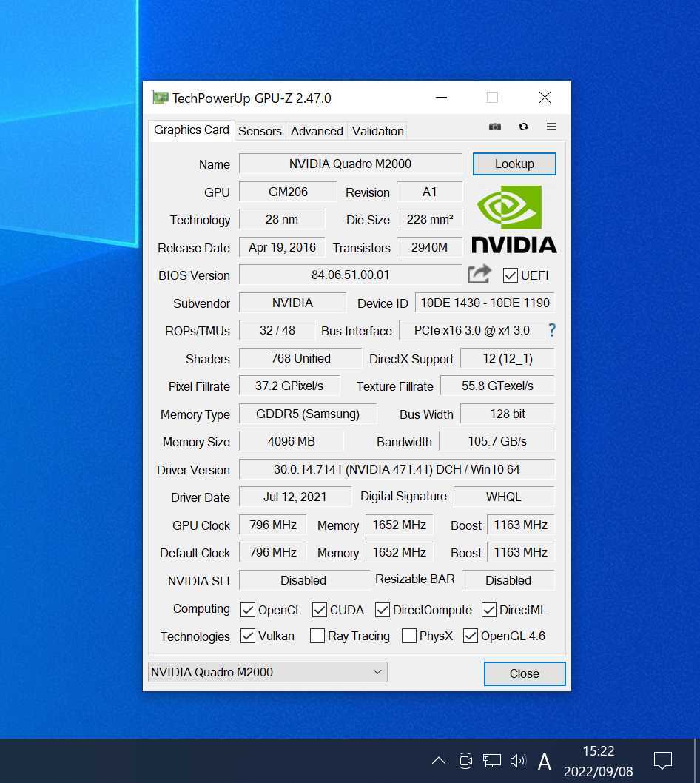Screen dimensions: 700x783
Task: Expand the NVIDIA Quadro M2000 GPU dropdown
Action: 268,672
